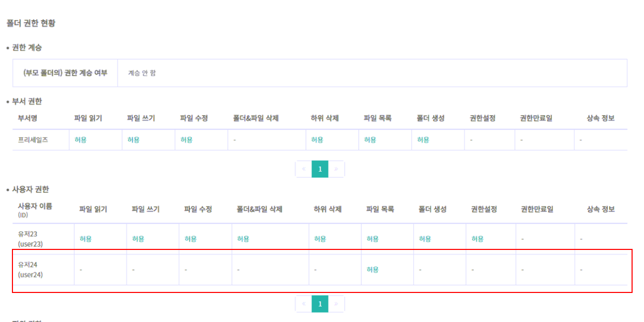This screenshot has width=644, height=322.
Task: Click 프리세일즈 department name cell
Action: [33, 140]
